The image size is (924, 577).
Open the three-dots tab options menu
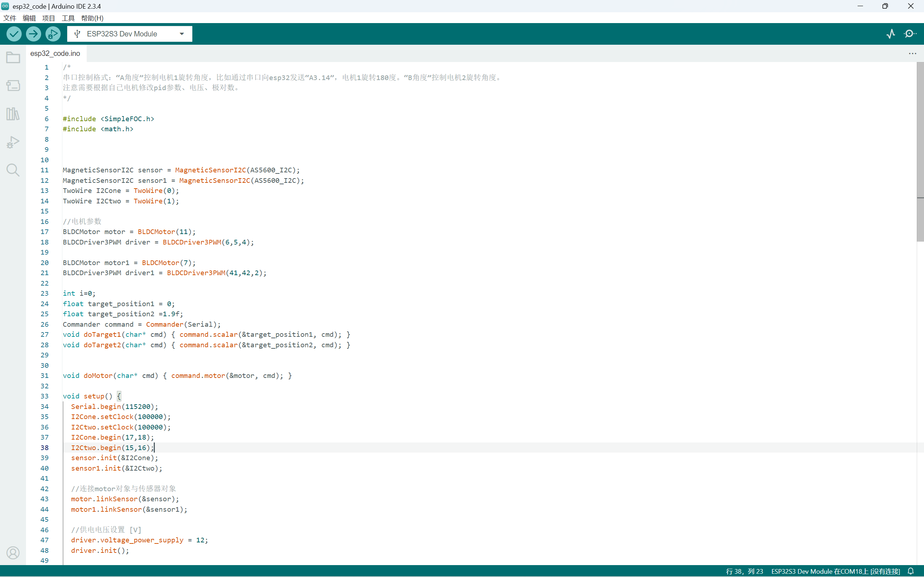coord(912,53)
